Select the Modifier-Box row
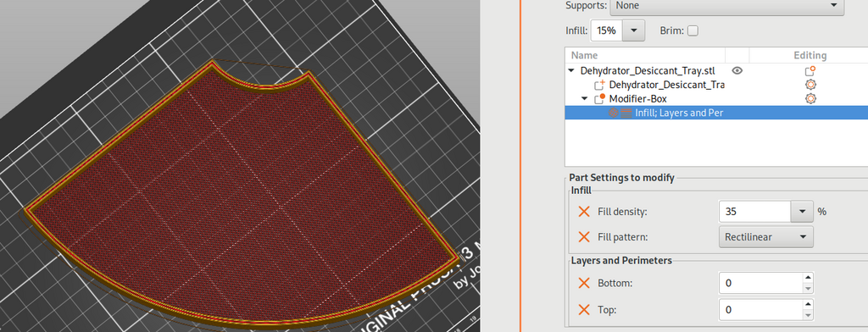 716,98
